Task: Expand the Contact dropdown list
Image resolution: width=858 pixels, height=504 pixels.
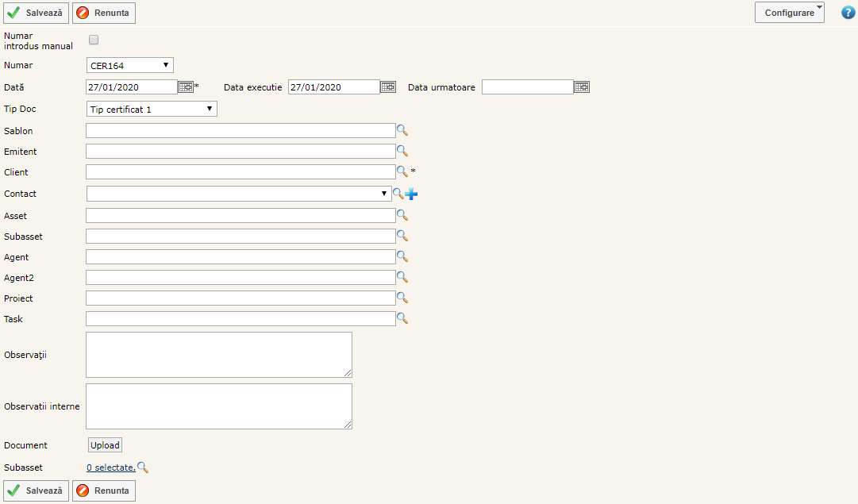Action: [239, 194]
